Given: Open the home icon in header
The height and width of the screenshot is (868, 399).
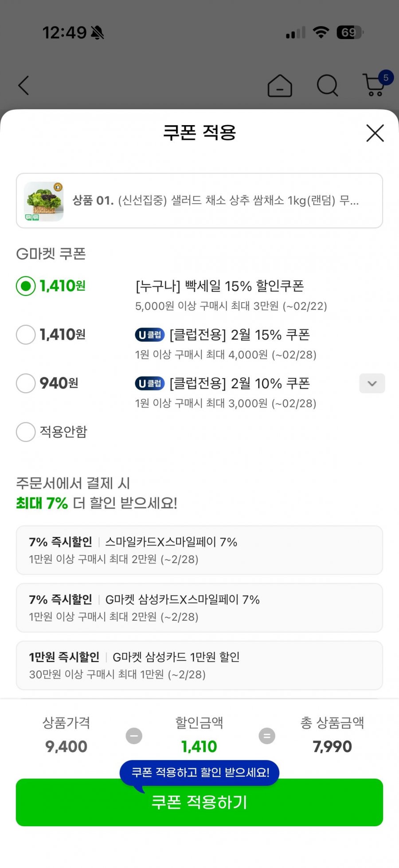Looking at the screenshot, I should click(280, 85).
